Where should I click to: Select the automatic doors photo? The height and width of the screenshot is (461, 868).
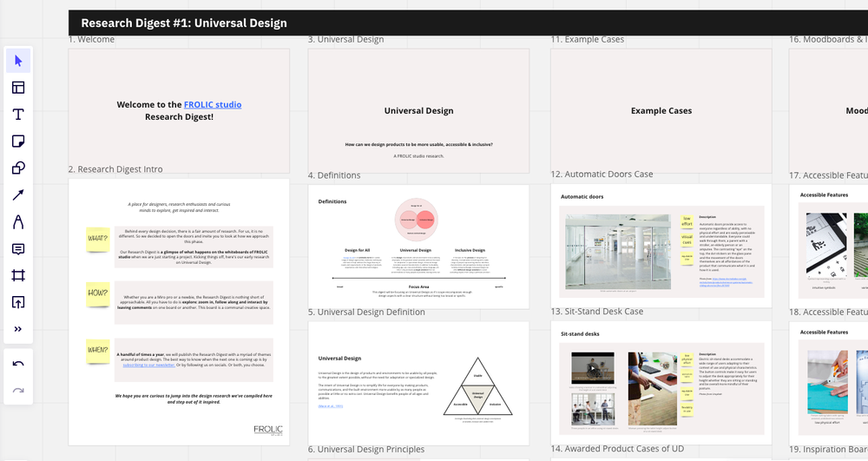[618, 252]
